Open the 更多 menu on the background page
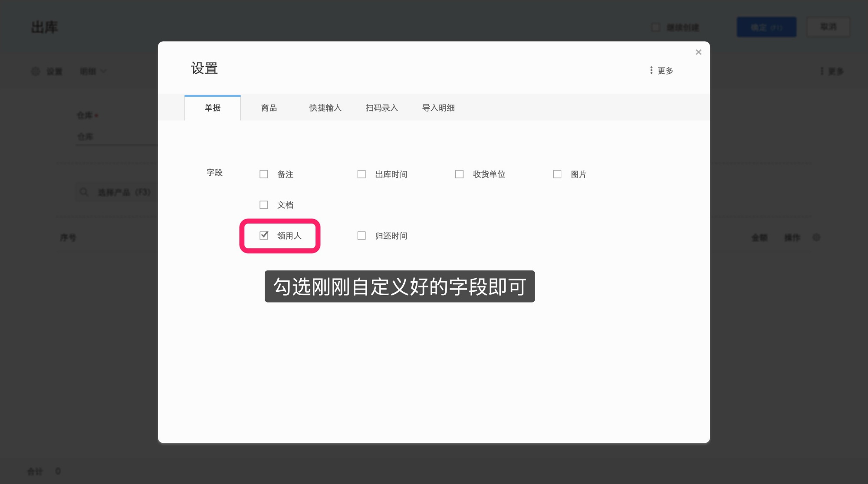Screen dimensions: 868x484 pos(832,71)
